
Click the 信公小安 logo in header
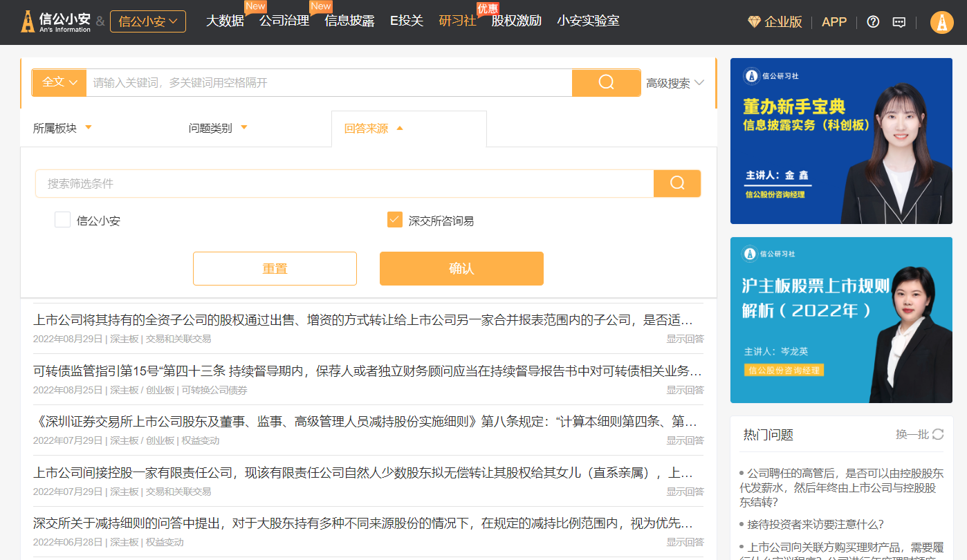click(56, 22)
